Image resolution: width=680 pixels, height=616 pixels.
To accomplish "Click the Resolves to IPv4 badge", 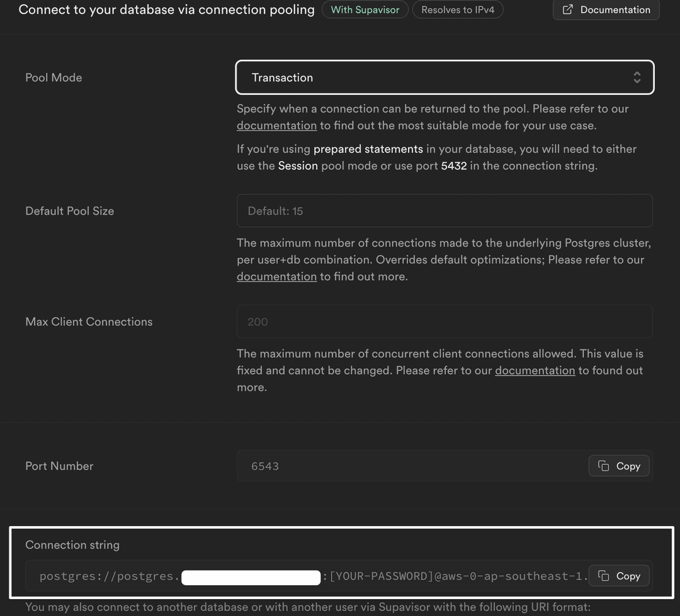I will coord(458,10).
